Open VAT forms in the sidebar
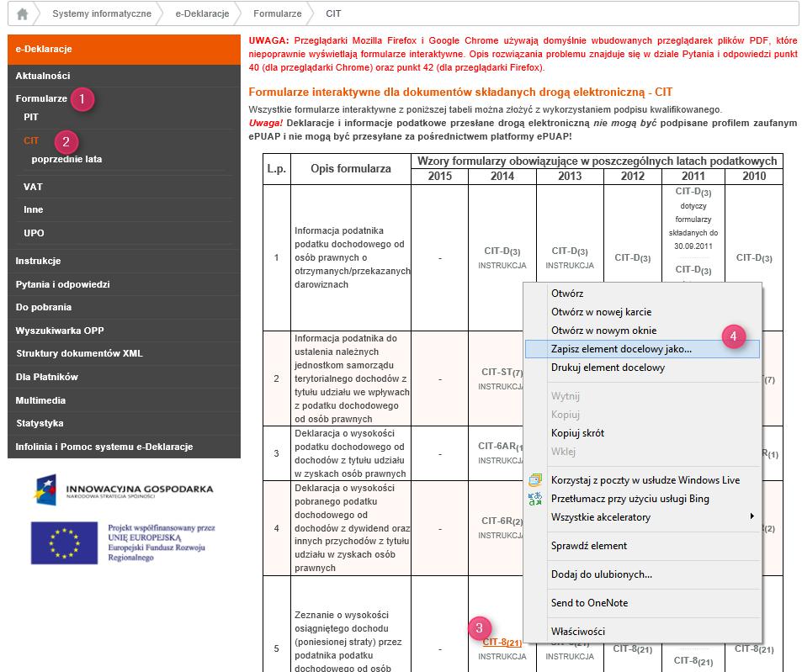802x672 pixels. [x=33, y=187]
